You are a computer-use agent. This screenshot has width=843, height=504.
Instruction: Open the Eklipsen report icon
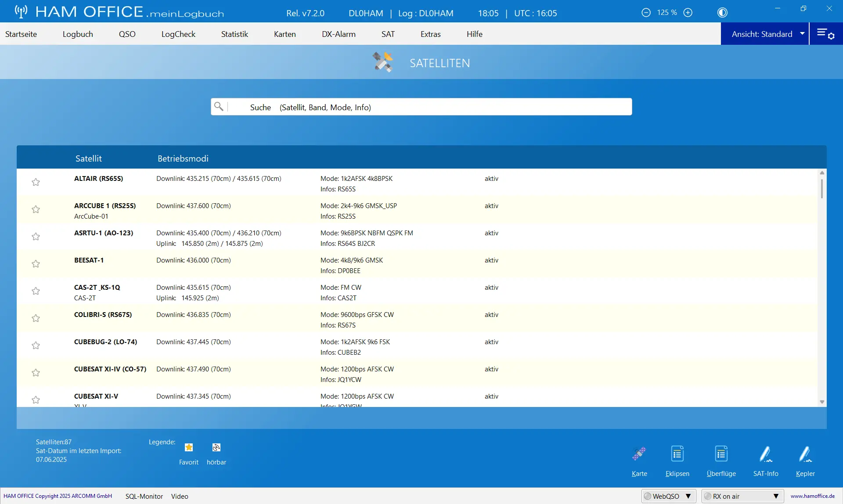coord(677,454)
